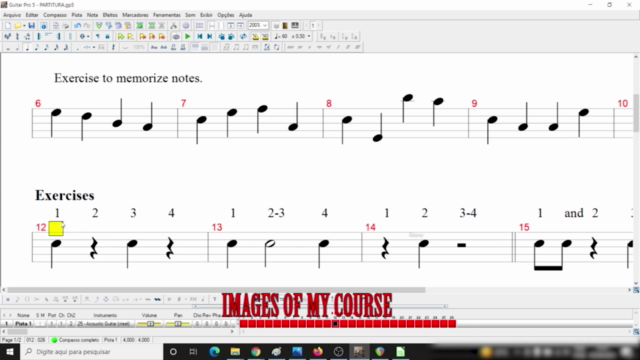Toggle Mute for Pista 1
640x360 pixels.
(43, 324)
